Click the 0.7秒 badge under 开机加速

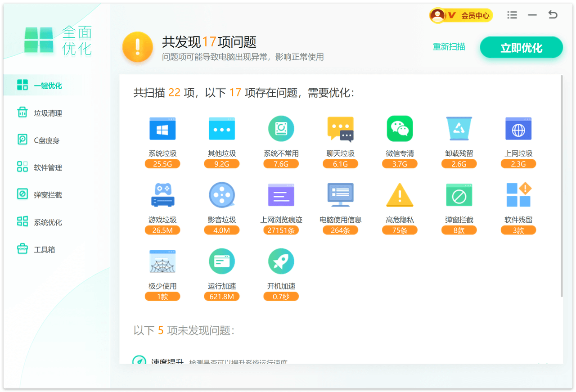click(x=281, y=297)
